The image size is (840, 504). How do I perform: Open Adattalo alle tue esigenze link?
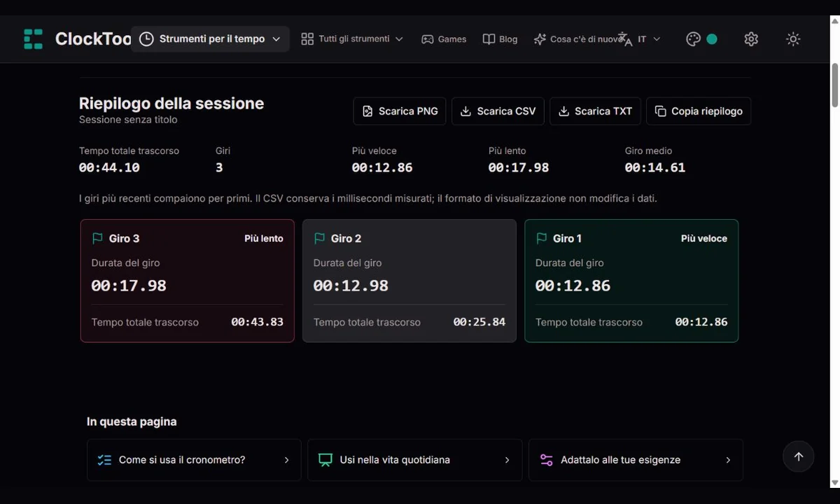(636, 460)
